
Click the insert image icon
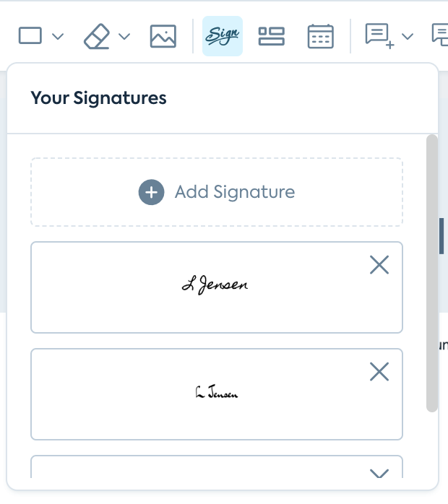[x=163, y=36]
